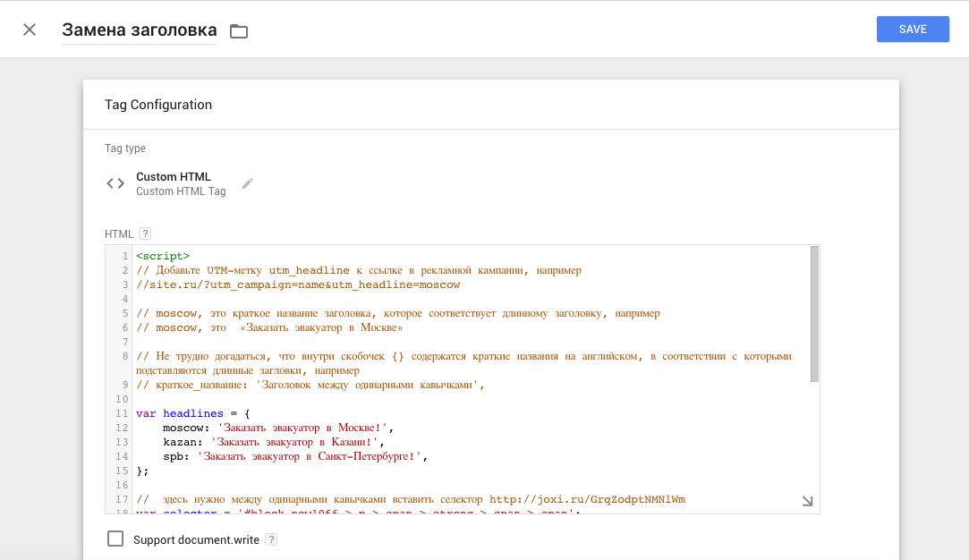Click the pencil icon to edit tag type
The width and height of the screenshot is (969, 560).
[248, 183]
